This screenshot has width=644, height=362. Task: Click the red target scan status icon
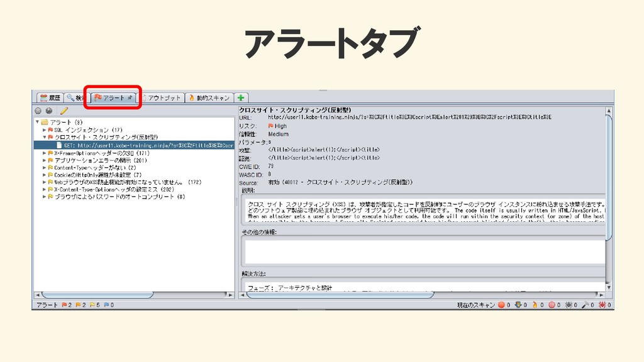(552, 305)
